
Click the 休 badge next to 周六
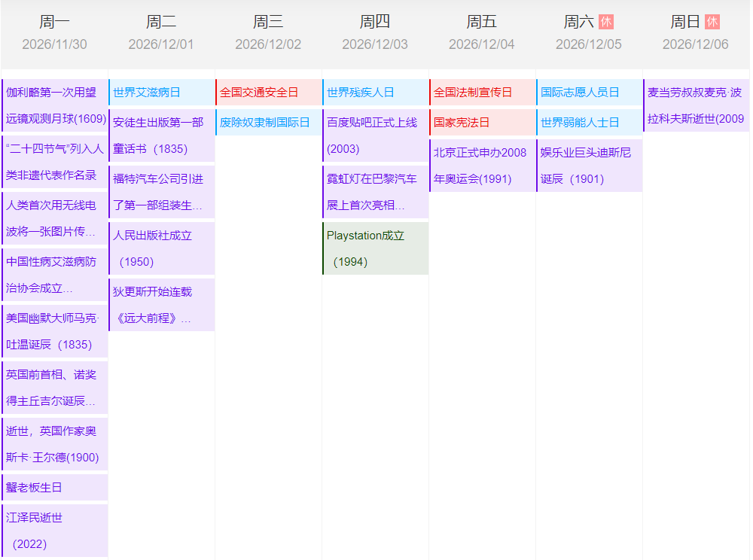click(606, 22)
